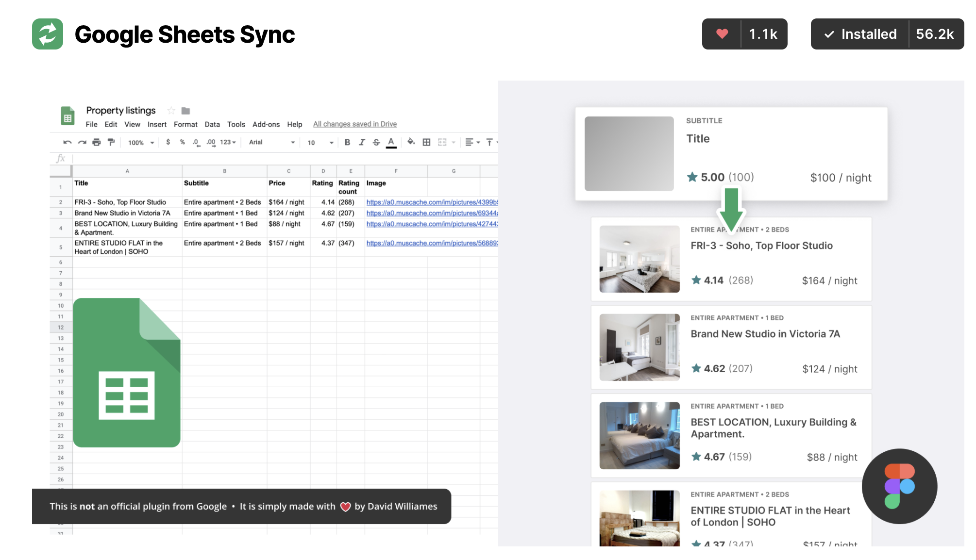Image resolution: width=976 pixels, height=560 pixels.
Task: Toggle strikethrough formatting
Action: (x=376, y=142)
